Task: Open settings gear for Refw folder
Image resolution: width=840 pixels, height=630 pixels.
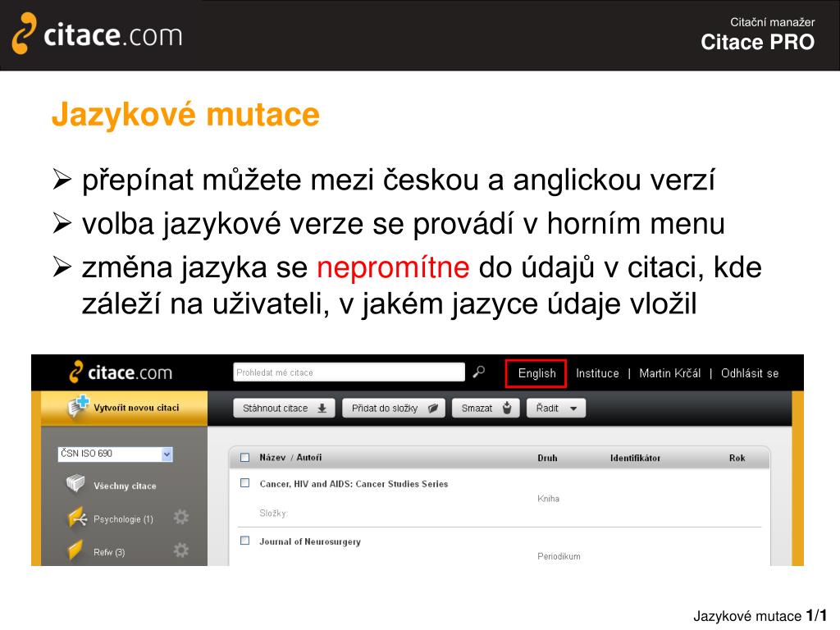Action: pos(181,550)
